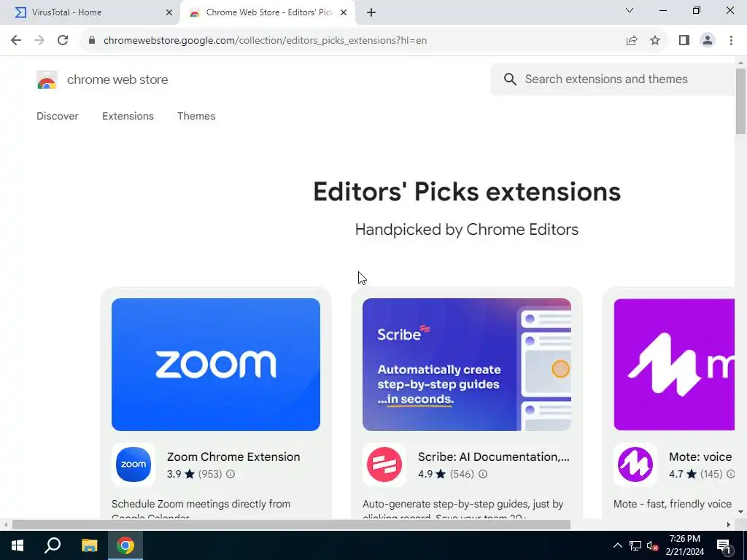Screen dimensions: 747x560
Task: Focus the Search extensions and themes field
Action: [x=614, y=79]
